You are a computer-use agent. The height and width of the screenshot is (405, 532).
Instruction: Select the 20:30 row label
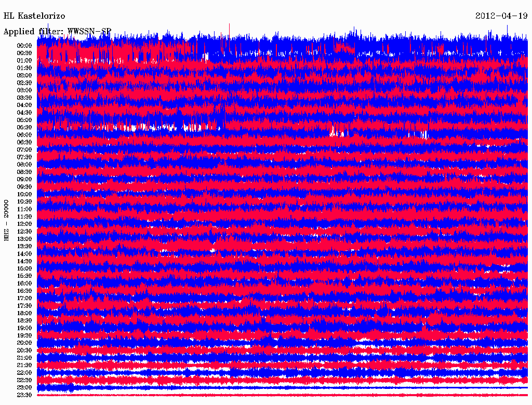24,350
